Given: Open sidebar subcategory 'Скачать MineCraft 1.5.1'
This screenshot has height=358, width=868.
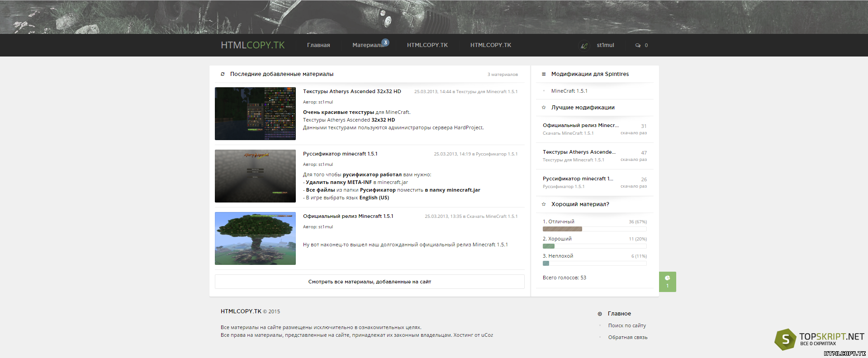Looking at the screenshot, I should coord(568,133).
